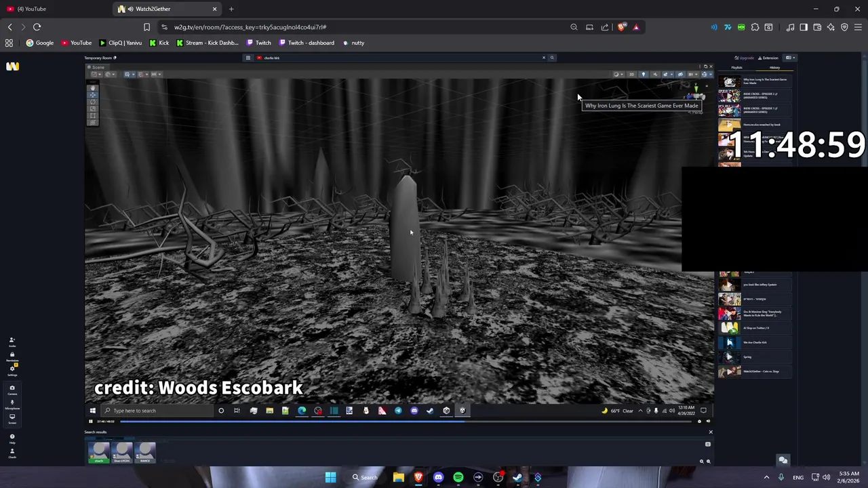Image resolution: width=868 pixels, height=488 pixels.
Task: Click the taskbar Search box
Action: (x=364, y=477)
